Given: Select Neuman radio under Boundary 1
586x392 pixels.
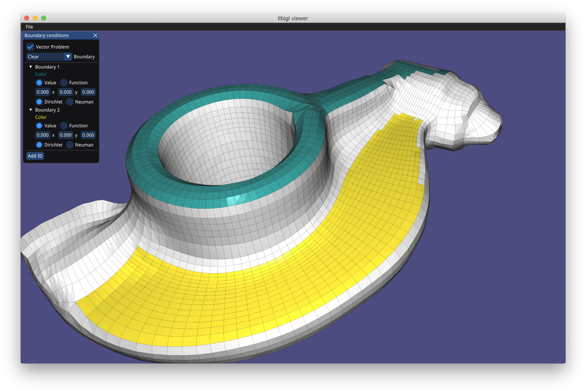Looking at the screenshot, I should coord(70,102).
